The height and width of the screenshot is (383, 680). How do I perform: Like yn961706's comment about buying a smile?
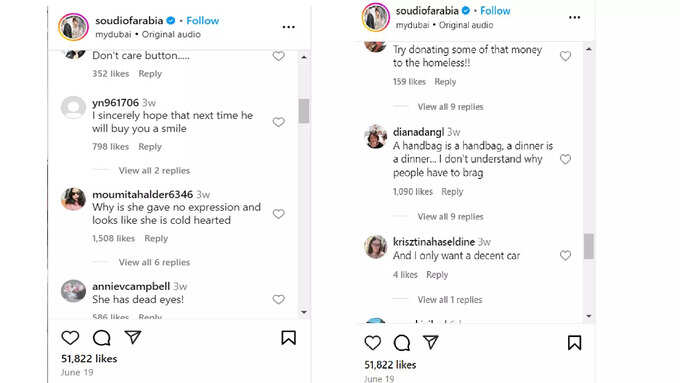coord(278,122)
